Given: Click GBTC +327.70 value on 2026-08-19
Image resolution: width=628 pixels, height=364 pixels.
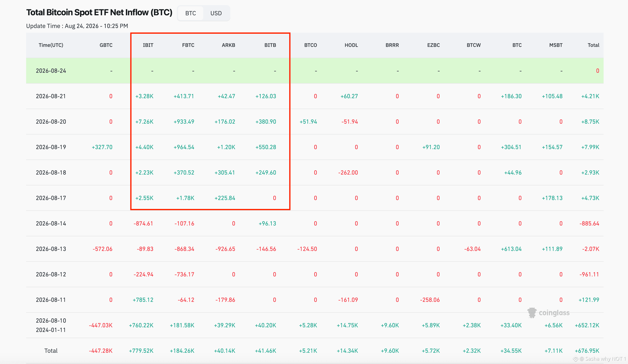Looking at the screenshot, I should (102, 147).
